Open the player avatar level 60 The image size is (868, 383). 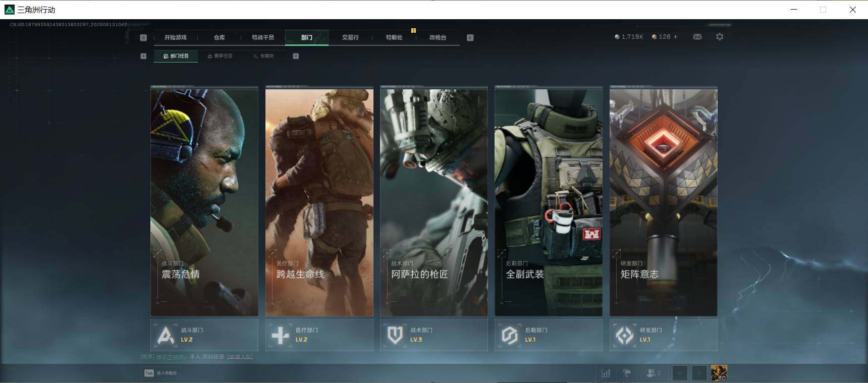coord(719,373)
